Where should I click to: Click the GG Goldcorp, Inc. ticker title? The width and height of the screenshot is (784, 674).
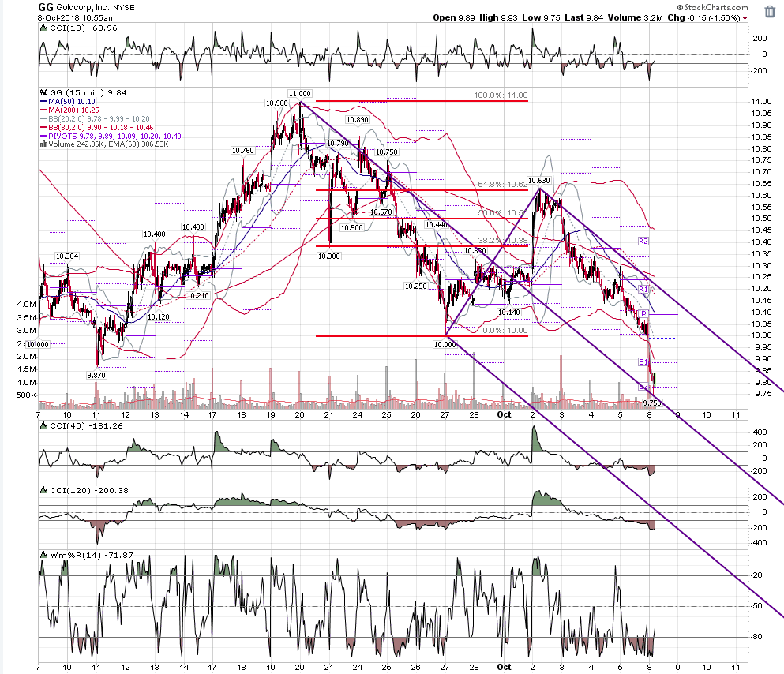86,7
